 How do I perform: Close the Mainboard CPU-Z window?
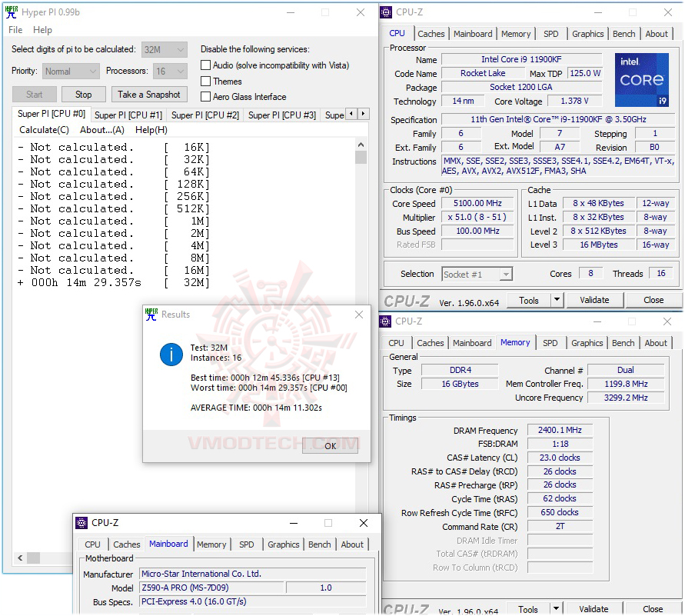(364, 523)
